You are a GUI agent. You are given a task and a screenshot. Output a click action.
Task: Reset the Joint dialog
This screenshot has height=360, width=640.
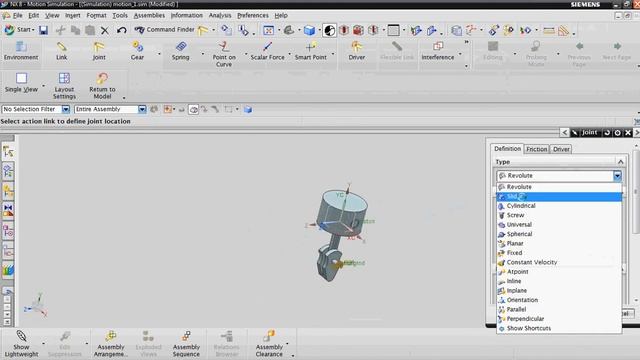[607, 133]
